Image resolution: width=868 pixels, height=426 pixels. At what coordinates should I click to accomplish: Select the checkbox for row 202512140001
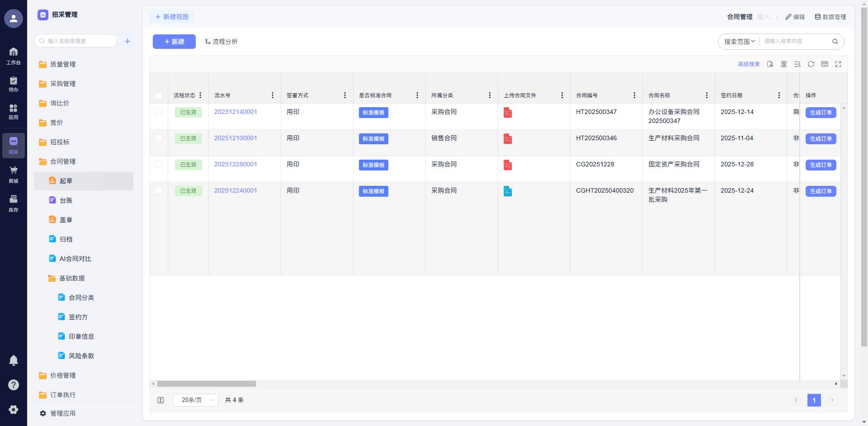pos(159,112)
